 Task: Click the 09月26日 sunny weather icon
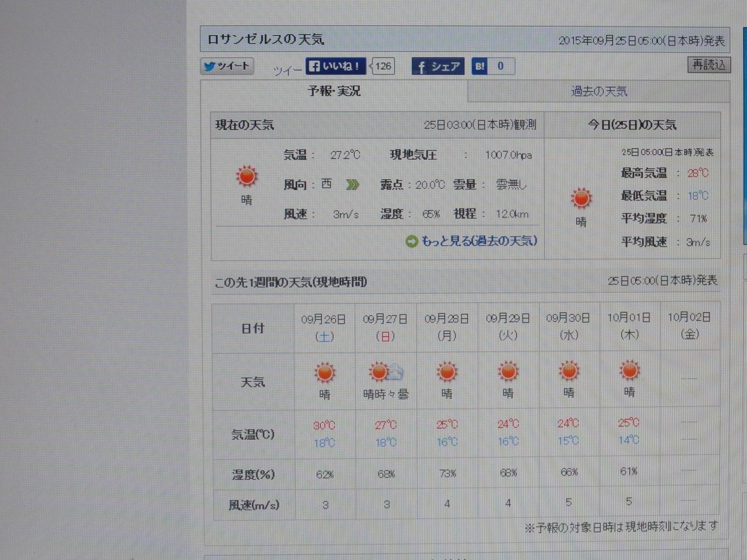[324, 372]
